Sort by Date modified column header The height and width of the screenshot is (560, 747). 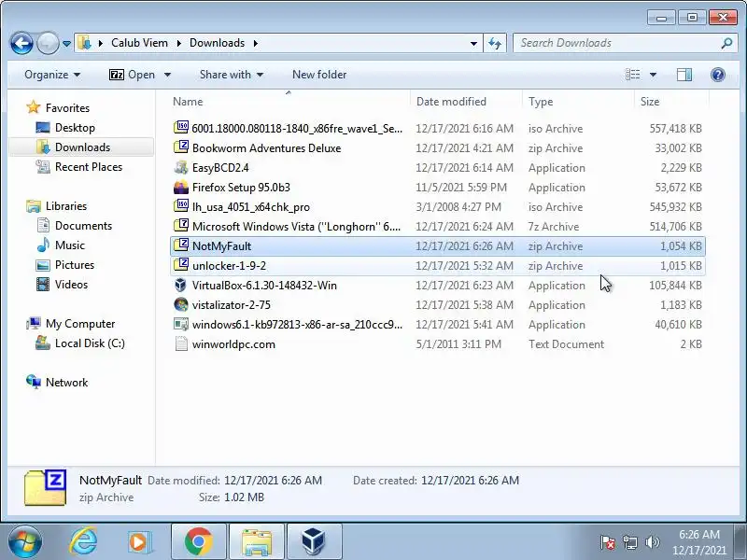pos(451,102)
